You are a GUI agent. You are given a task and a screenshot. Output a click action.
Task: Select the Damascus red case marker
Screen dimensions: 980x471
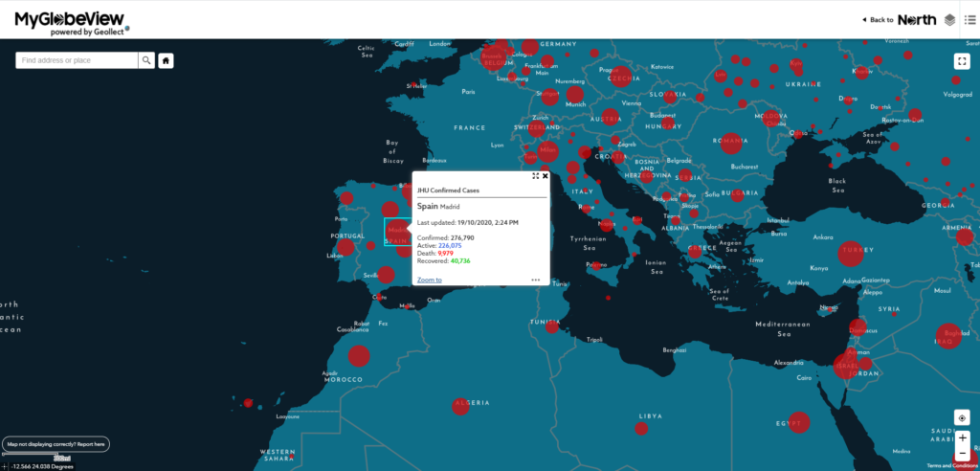[x=858, y=327]
